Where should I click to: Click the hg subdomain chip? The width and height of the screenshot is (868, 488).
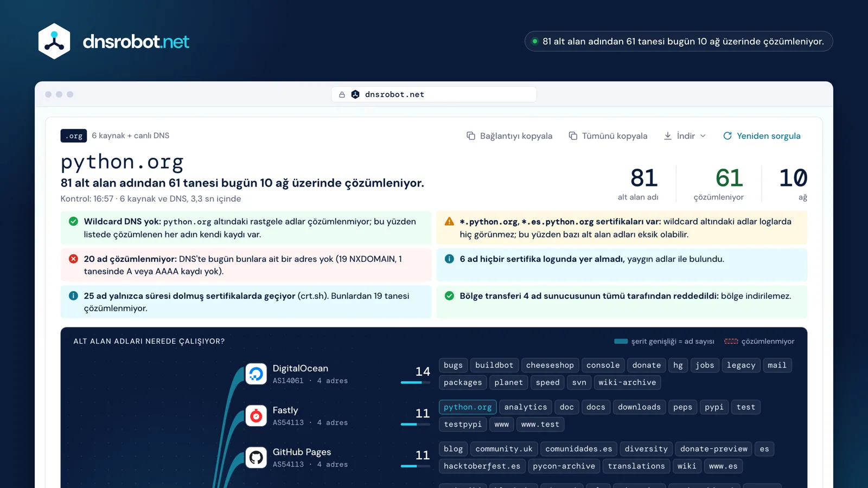678,365
